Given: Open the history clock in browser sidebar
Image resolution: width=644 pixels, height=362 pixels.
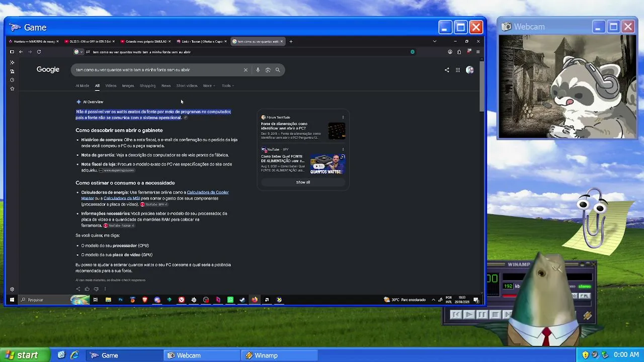Looking at the screenshot, I should pyautogui.click(x=12, y=80).
